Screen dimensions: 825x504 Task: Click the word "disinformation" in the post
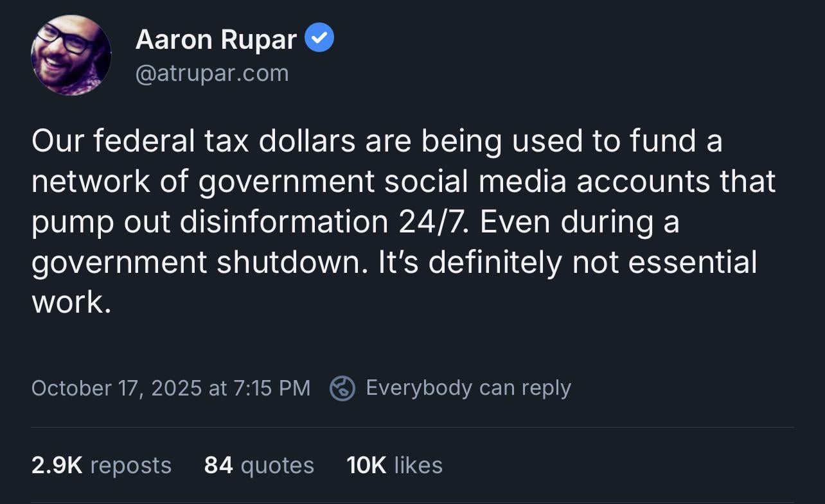click(x=283, y=222)
